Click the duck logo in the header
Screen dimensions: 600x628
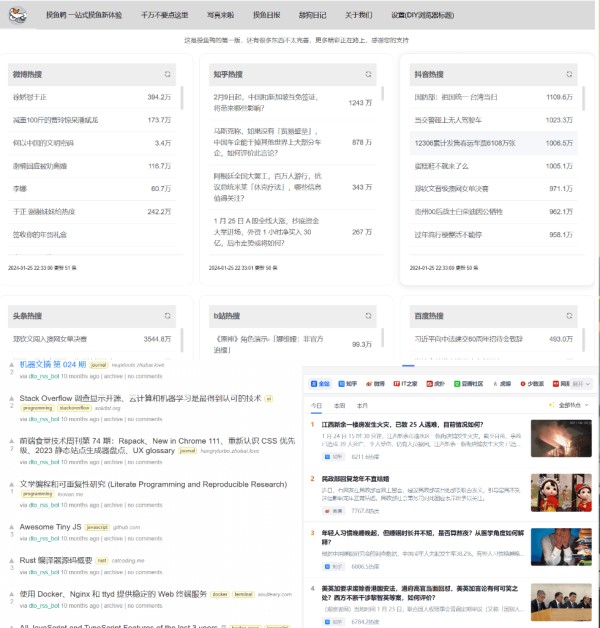18,15
